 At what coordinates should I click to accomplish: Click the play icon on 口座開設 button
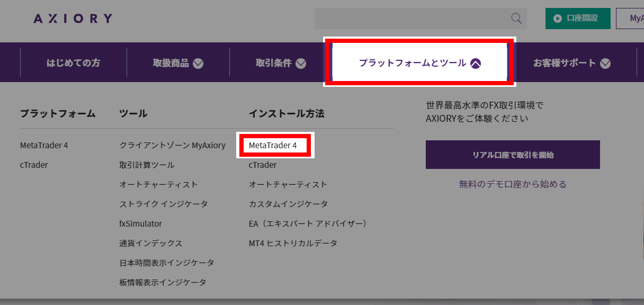(558, 19)
